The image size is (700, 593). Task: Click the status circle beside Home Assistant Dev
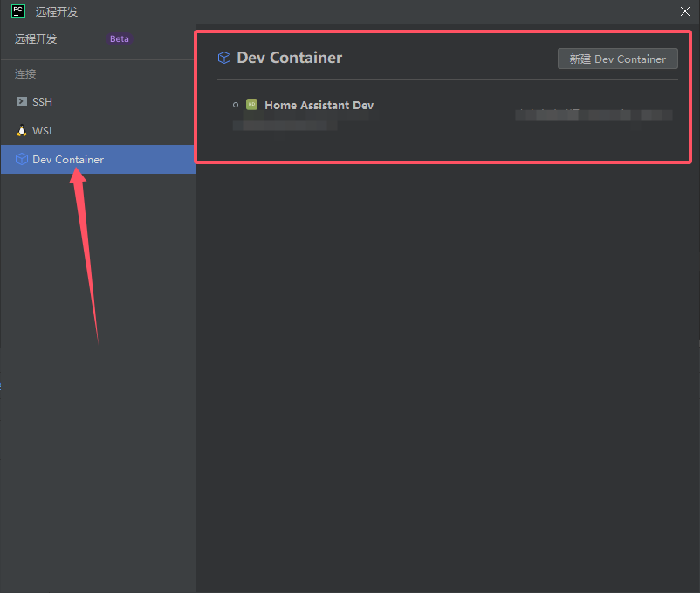click(236, 105)
